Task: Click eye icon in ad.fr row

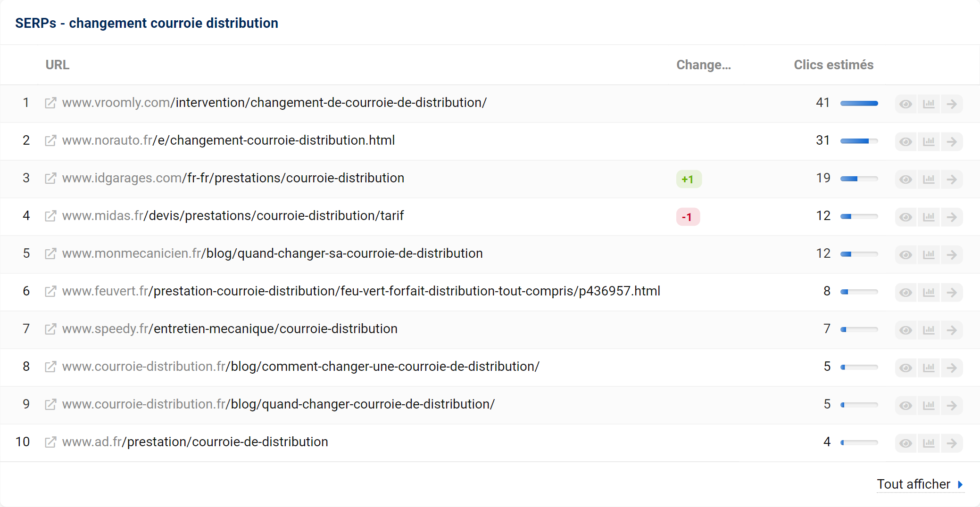Action: click(x=905, y=443)
